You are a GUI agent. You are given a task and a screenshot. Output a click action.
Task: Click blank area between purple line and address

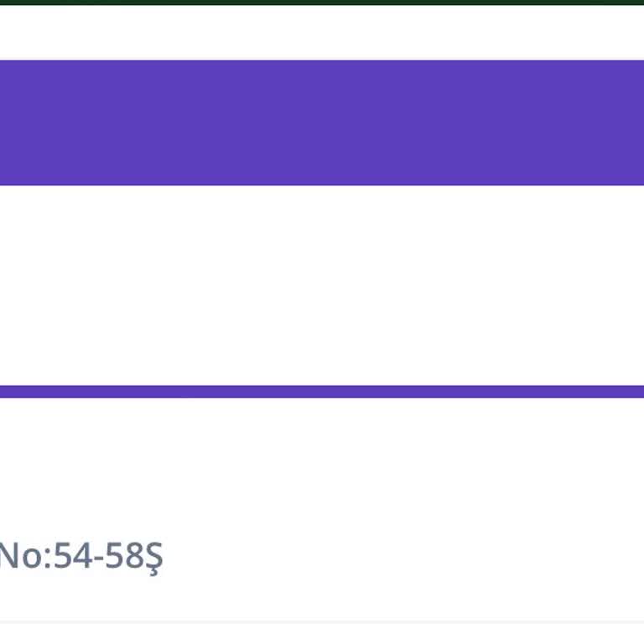click(322, 468)
